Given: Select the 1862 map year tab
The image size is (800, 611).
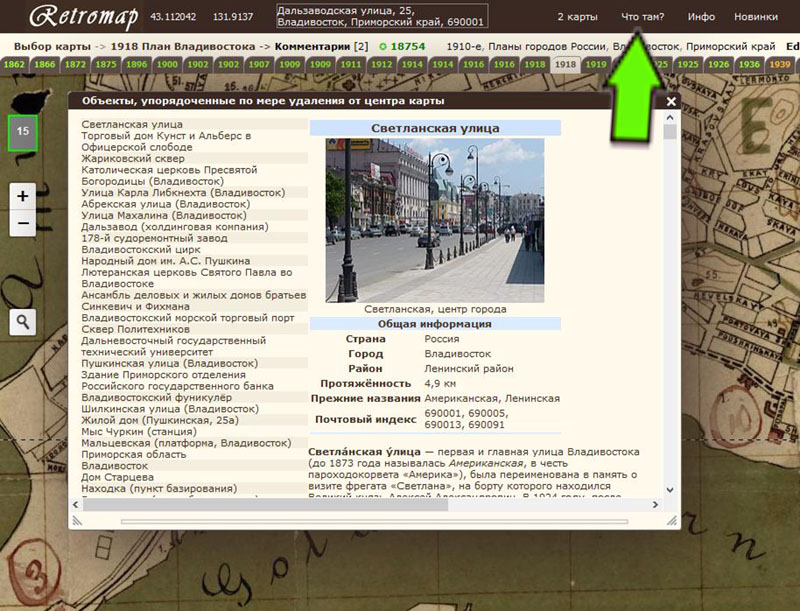Looking at the screenshot, I should tap(15, 64).
